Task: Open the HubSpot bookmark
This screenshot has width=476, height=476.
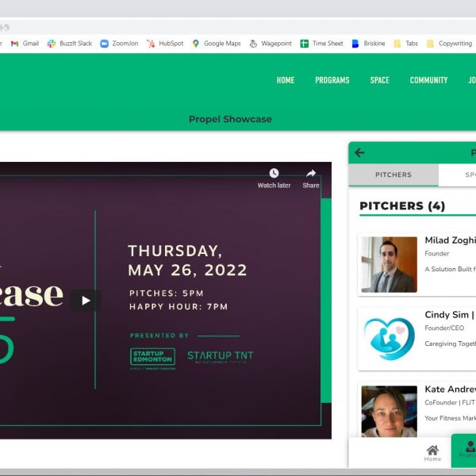Action: (165, 44)
